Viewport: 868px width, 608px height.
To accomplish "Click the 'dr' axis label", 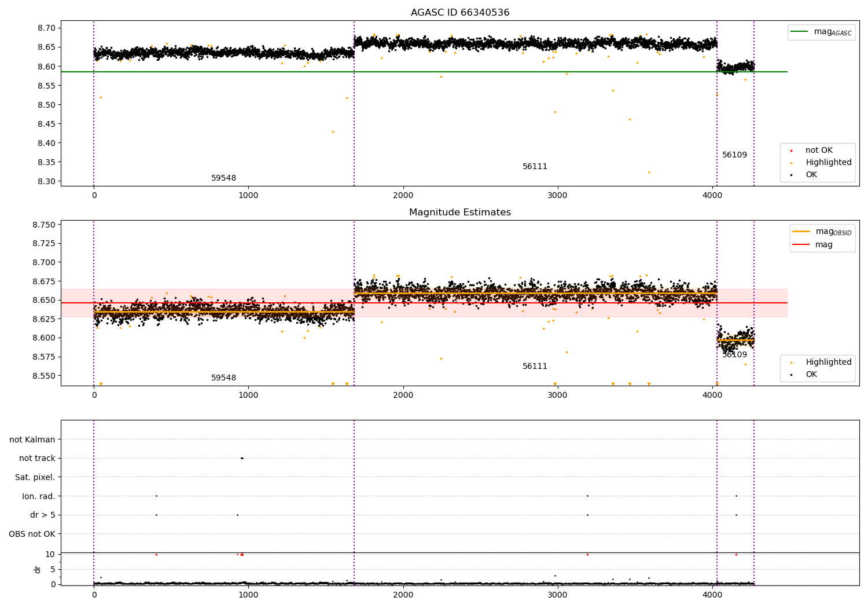I will pyautogui.click(x=38, y=569).
